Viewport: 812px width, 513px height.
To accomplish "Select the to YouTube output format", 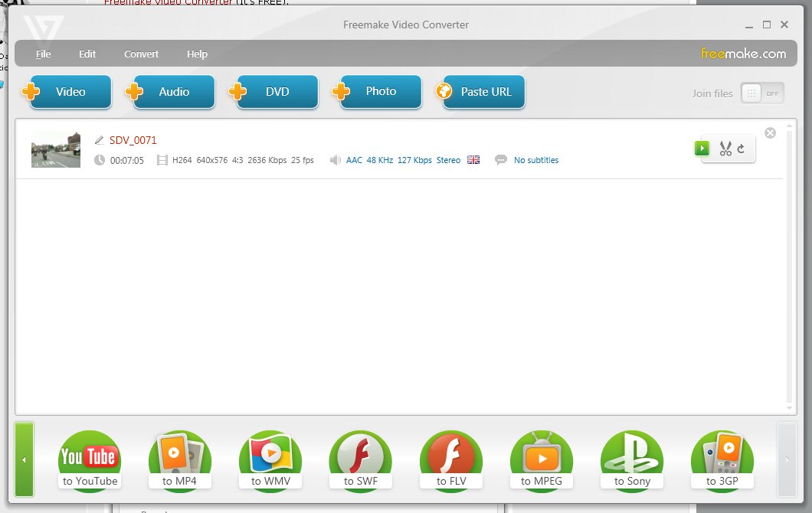I will coord(90,460).
